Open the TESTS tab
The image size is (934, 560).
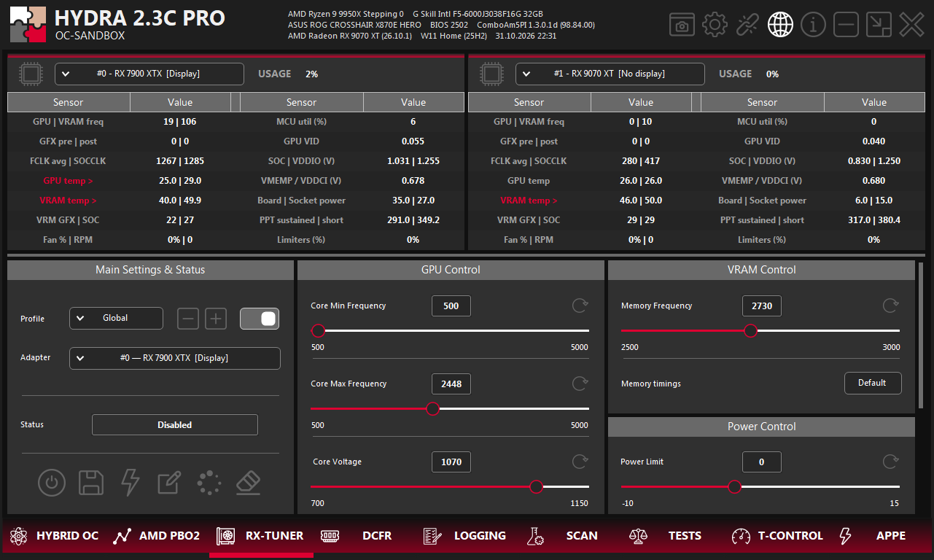pyautogui.click(x=665, y=536)
